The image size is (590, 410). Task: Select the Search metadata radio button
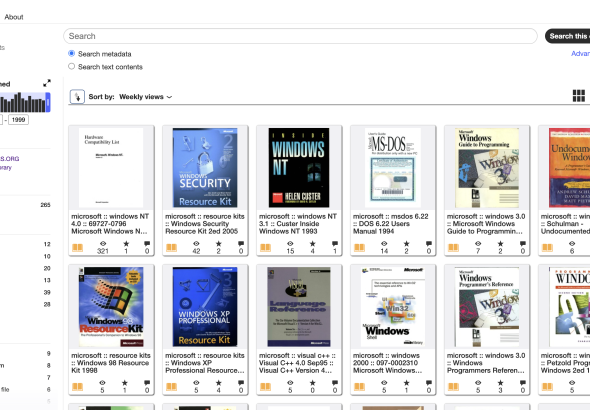(x=71, y=53)
